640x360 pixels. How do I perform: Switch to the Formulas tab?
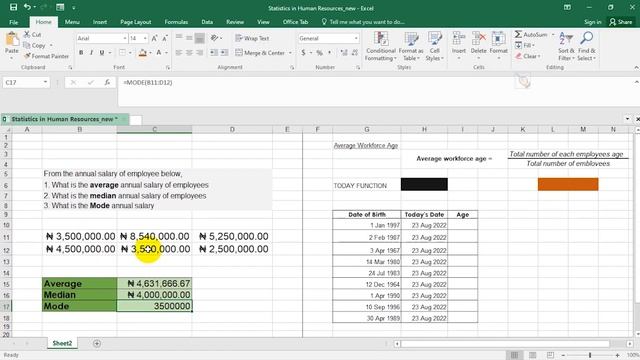pyautogui.click(x=176, y=22)
